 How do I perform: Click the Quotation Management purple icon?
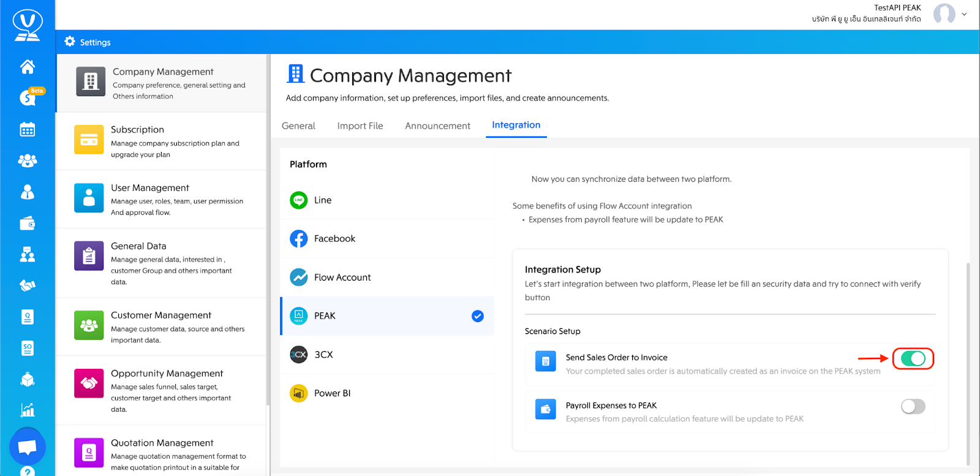pyautogui.click(x=89, y=453)
